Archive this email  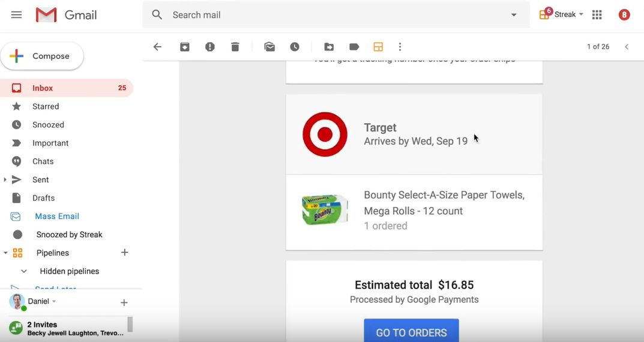185,46
